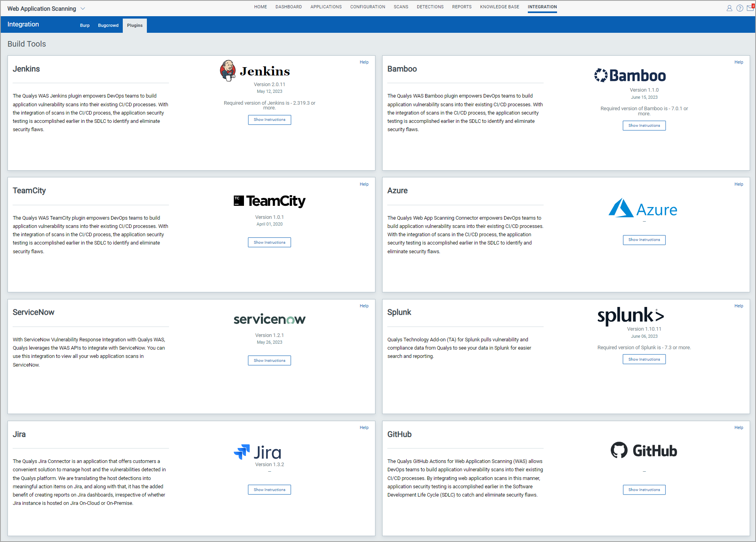Click the Jira logo
The image size is (756, 542).
tap(257, 452)
